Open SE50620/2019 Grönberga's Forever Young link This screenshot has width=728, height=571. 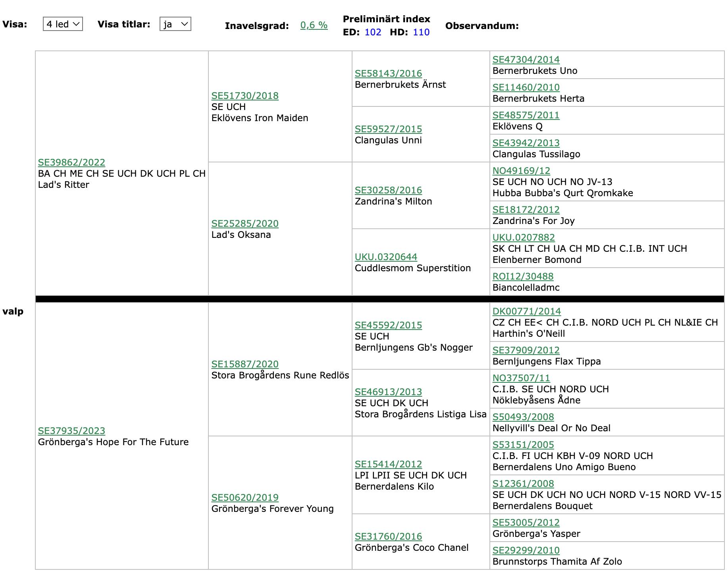(245, 498)
